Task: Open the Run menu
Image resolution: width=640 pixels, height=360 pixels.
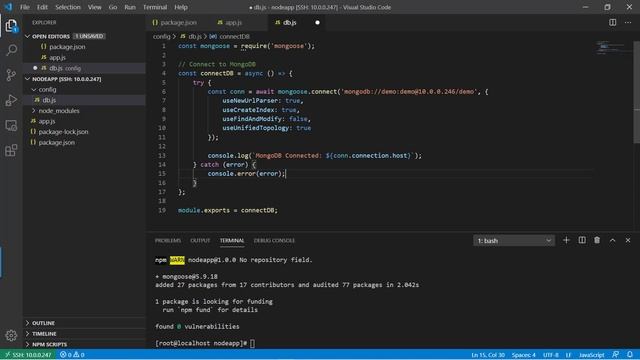Action: (x=130, y=7)
